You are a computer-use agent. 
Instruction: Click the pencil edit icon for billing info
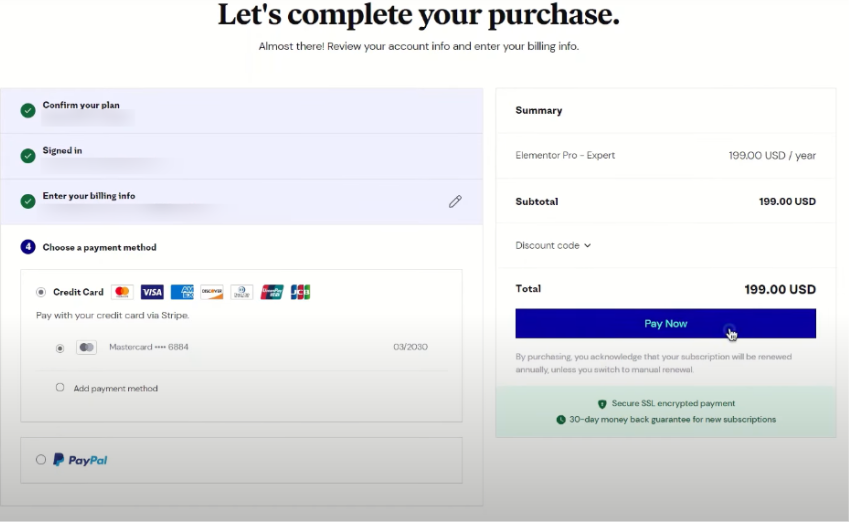455,201
